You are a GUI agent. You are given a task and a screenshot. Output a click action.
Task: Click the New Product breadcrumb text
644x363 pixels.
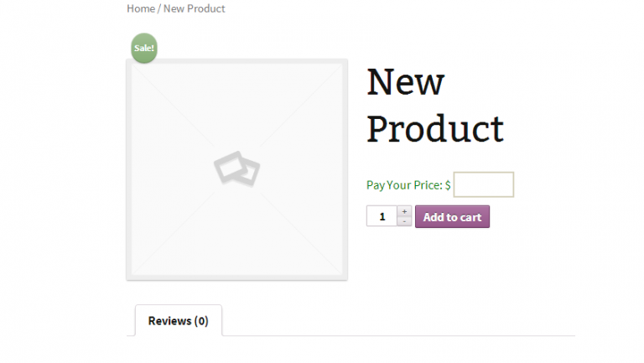tap(194, 8)
